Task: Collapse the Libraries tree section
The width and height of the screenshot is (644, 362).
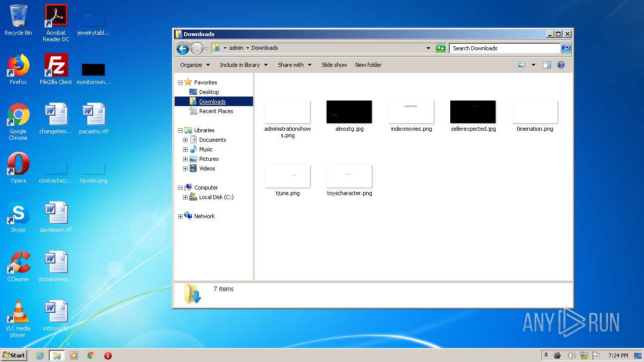Action: coord(180,130)
